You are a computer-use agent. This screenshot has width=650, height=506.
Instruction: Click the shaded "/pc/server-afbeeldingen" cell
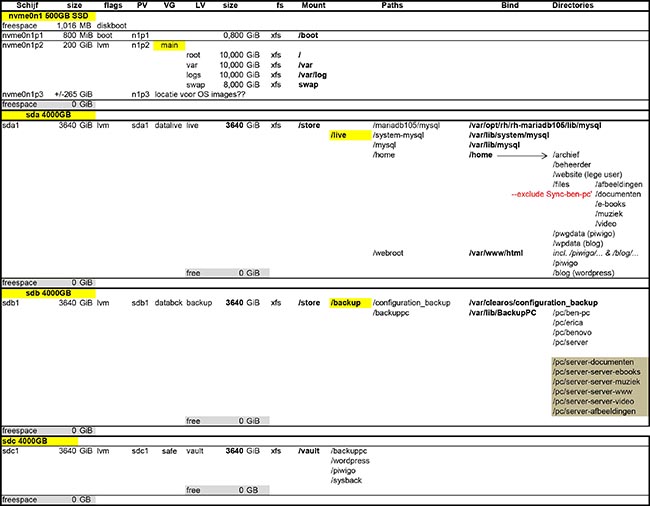coord(599,412)
